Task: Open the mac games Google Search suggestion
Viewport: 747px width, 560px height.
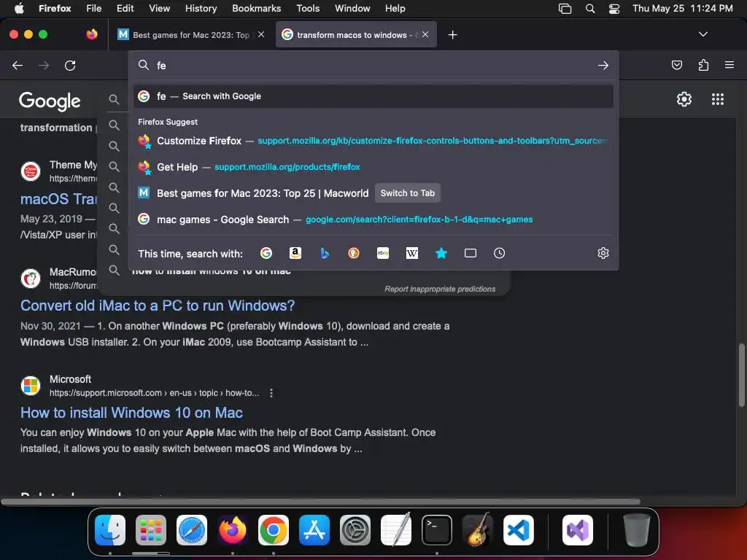Action: point(373,219)
